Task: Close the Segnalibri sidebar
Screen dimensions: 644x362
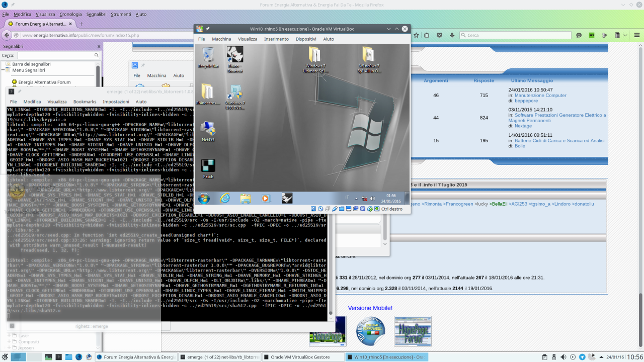Action: pos(99,46)
